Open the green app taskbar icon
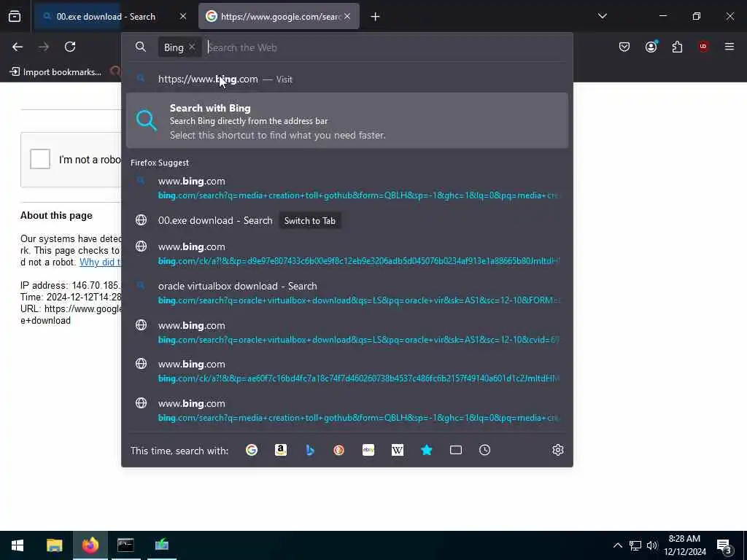The height and width of the screenshot is (560, 747). point(162,545)
